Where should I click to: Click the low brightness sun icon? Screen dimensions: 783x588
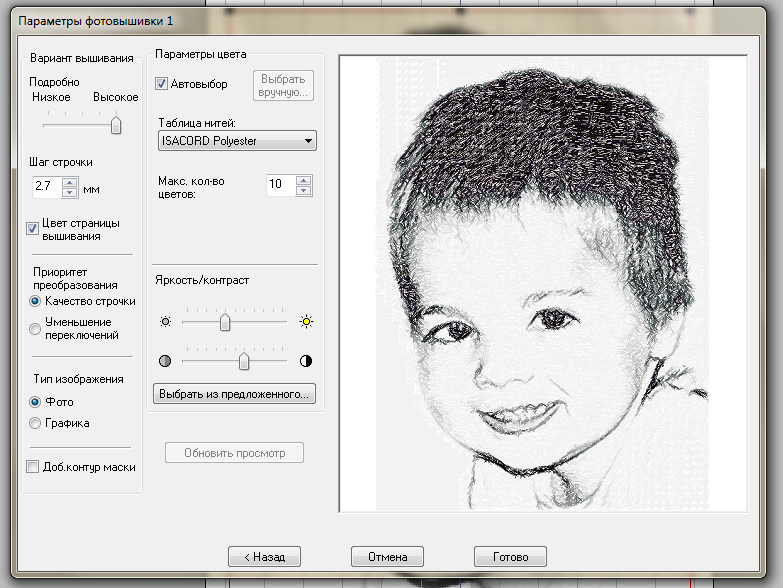165,322
